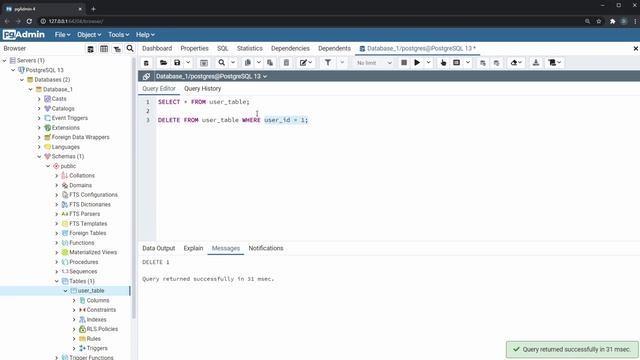Image resolution: width=640 pixels, height=360 pixels.
Task: Switch to the Dependencies tab
Action: point(290,48)
